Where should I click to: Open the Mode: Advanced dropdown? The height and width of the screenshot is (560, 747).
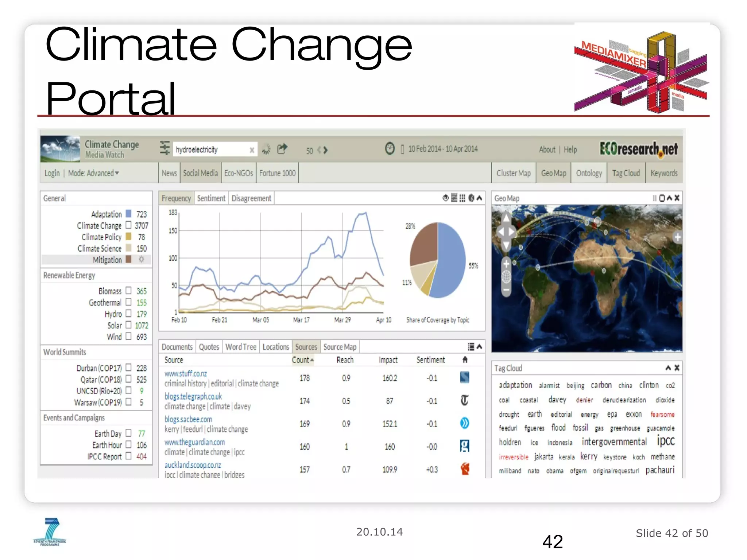point(94,173)
